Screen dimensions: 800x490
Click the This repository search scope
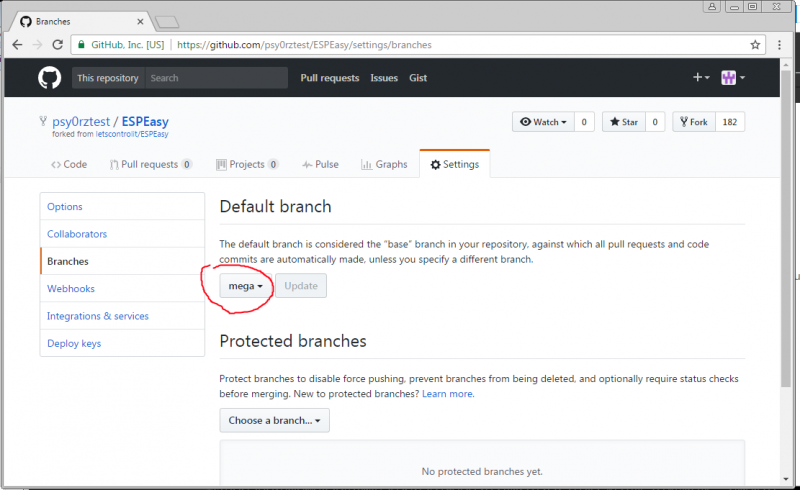108,78
